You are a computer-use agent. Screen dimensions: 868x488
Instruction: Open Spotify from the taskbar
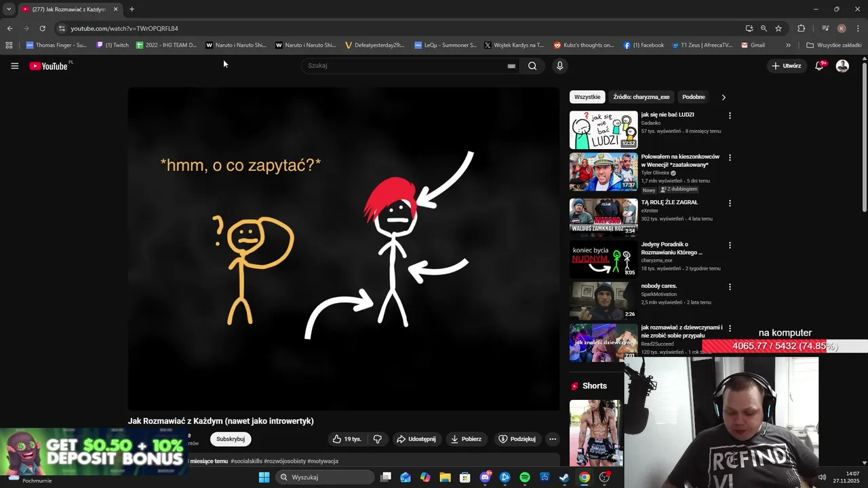click(x=525, y=477)
